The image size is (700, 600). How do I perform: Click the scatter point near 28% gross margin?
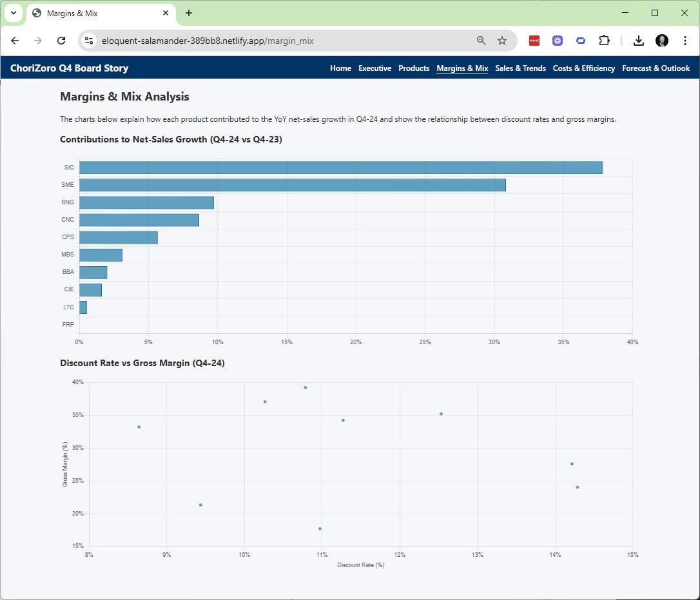pos(572,464)
